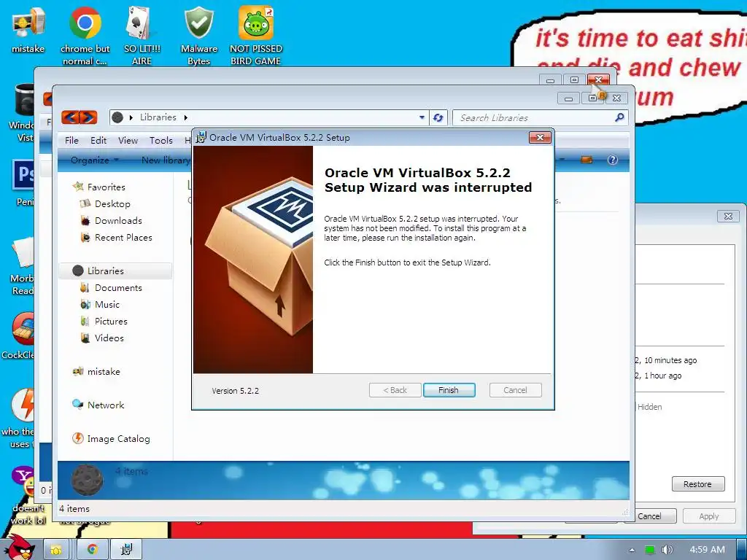Open the Malware Bytes desktop icon
This screenshot has height=560, width=747.
(198, 36)
